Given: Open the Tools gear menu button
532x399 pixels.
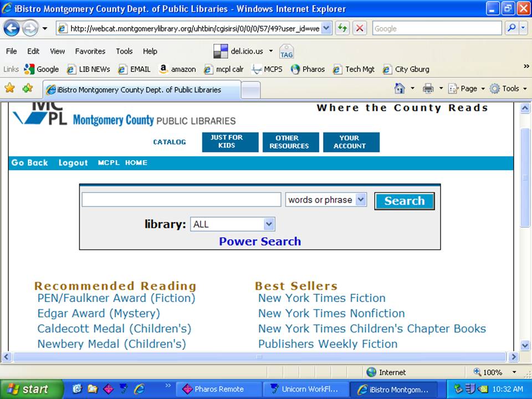Looking at the screenshot, I should click(x=508, y=89).
